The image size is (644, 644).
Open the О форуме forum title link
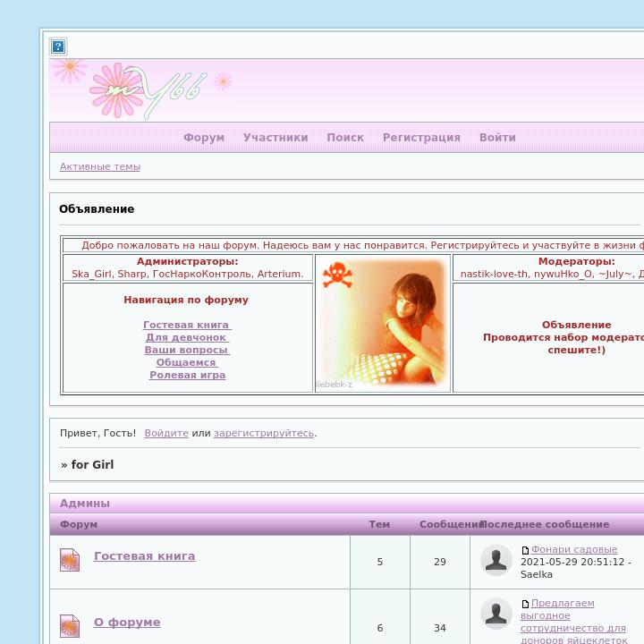(127, 623)
